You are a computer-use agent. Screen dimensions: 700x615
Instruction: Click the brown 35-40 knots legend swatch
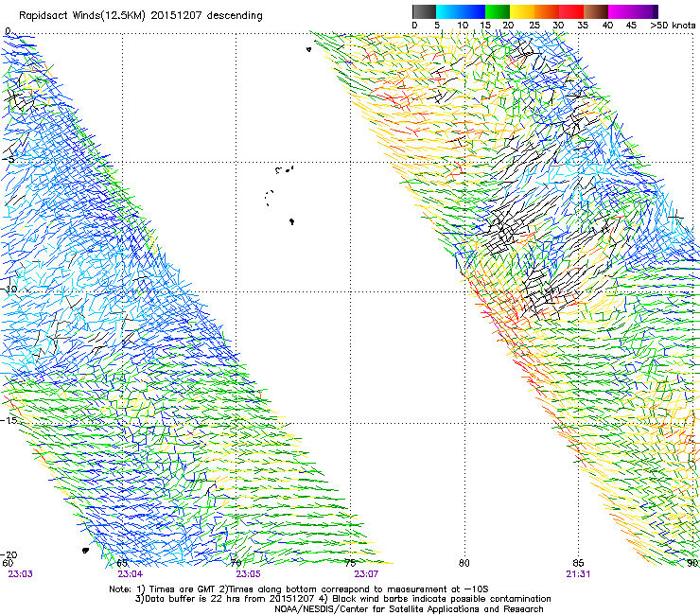pyautogui.click(x=596, y=11)
